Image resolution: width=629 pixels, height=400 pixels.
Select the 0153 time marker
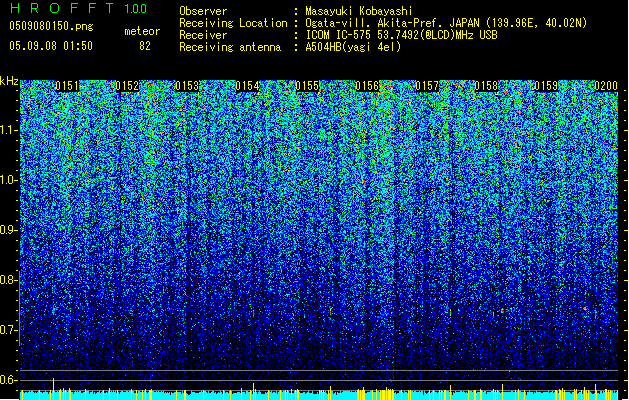[187, 86]
